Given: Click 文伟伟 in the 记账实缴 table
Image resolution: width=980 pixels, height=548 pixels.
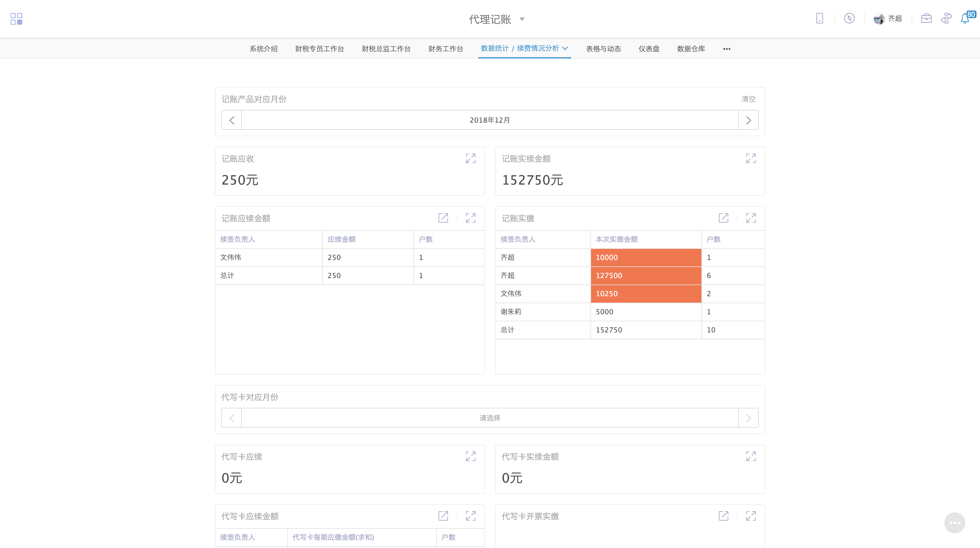Looking at the screenshot, I should pos(511,293).
